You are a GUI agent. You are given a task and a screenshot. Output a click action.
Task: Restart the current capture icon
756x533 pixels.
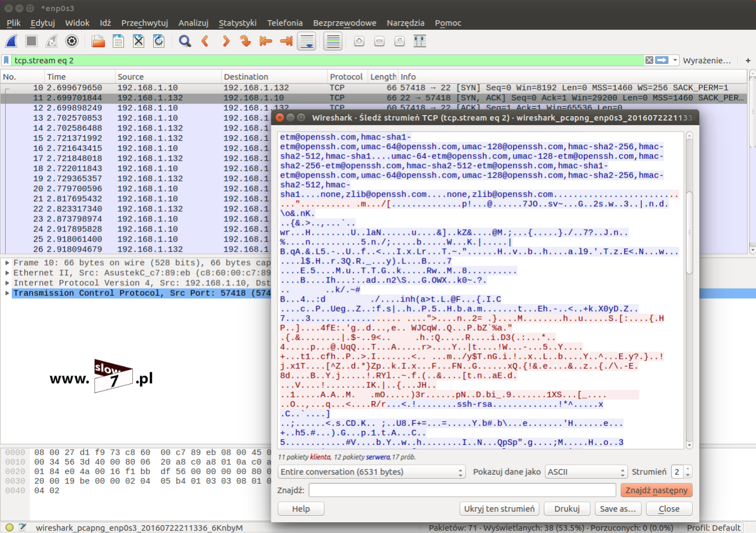click(52, 41)
